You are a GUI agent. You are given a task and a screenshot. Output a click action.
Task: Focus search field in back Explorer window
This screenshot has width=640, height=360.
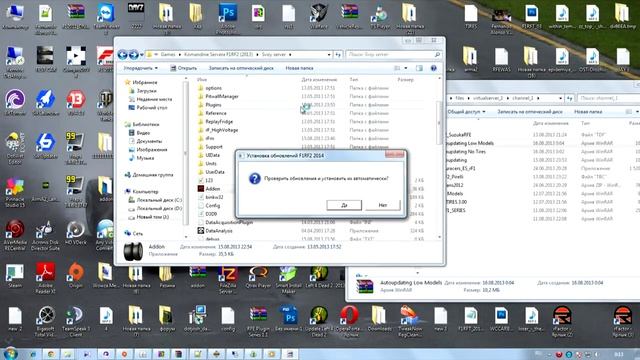608,98
